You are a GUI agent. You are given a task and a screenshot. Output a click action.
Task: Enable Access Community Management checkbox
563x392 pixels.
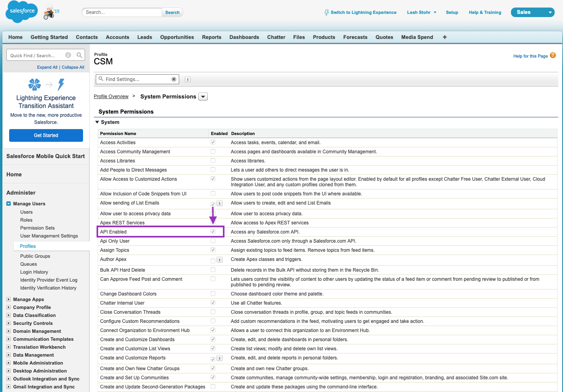[x=213, y=151]
